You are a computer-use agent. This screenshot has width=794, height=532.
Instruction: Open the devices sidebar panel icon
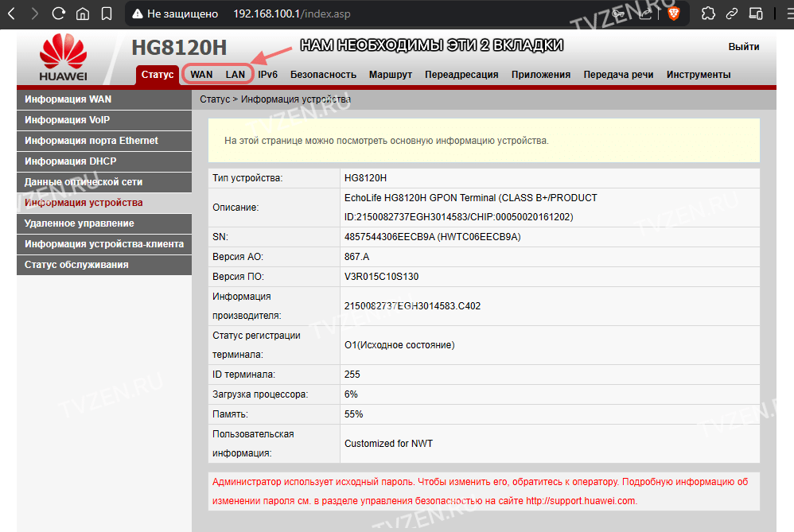pyautogui.click(x=756, y=14)
